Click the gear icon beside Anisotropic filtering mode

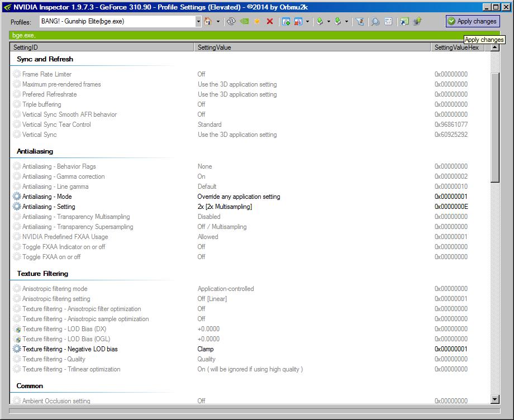(17, 289)
